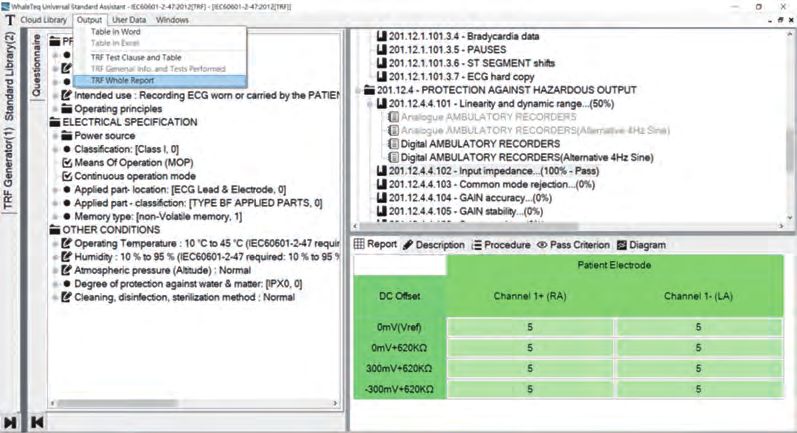The image size is (797, 433).
Task: Click the GAIN accuracy clause icon
Action: coord(382,198)
